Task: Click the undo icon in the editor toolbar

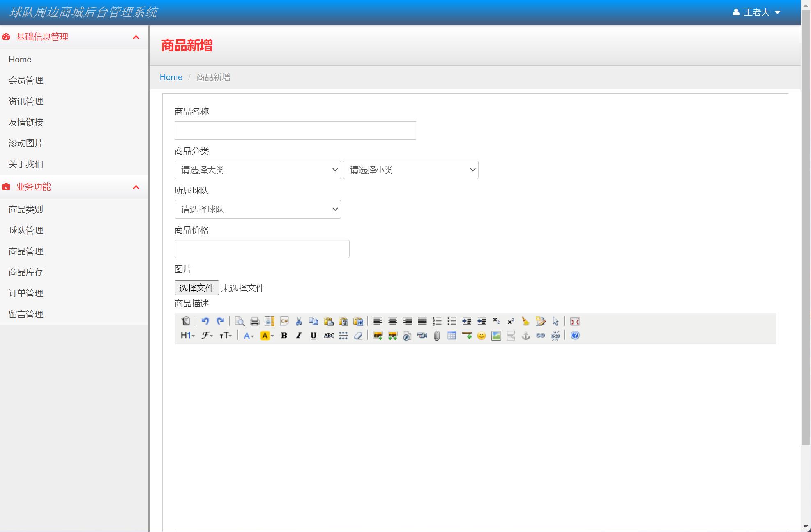Action: tap(205, 321)
